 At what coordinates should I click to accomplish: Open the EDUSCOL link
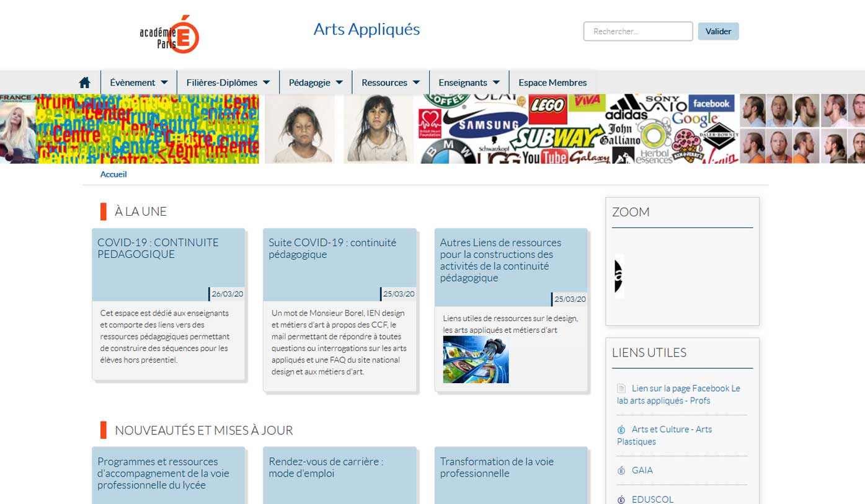652,499
